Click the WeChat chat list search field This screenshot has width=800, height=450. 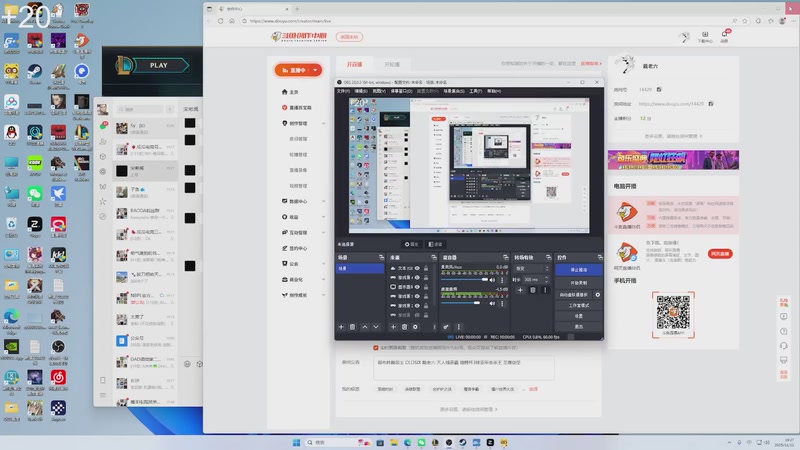pyautogui.click(x=139, y=109)
